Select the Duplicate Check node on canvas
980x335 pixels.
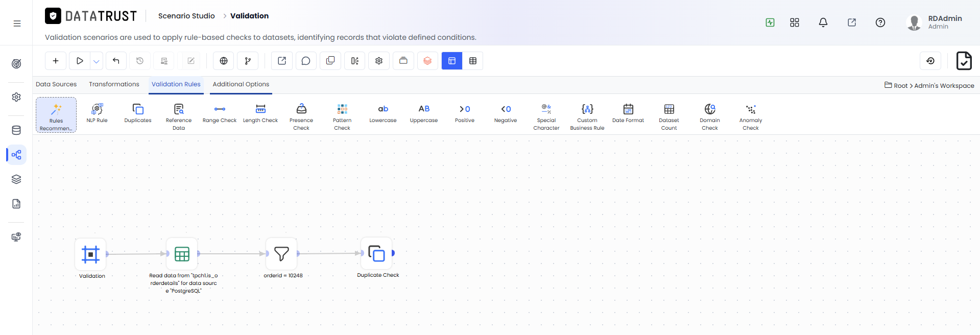[376, 253]
